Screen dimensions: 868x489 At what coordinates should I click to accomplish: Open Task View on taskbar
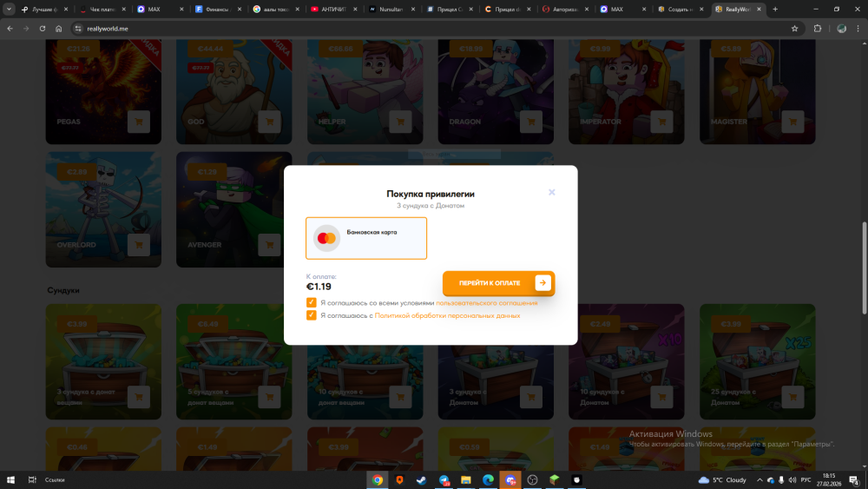click(32, 480)
